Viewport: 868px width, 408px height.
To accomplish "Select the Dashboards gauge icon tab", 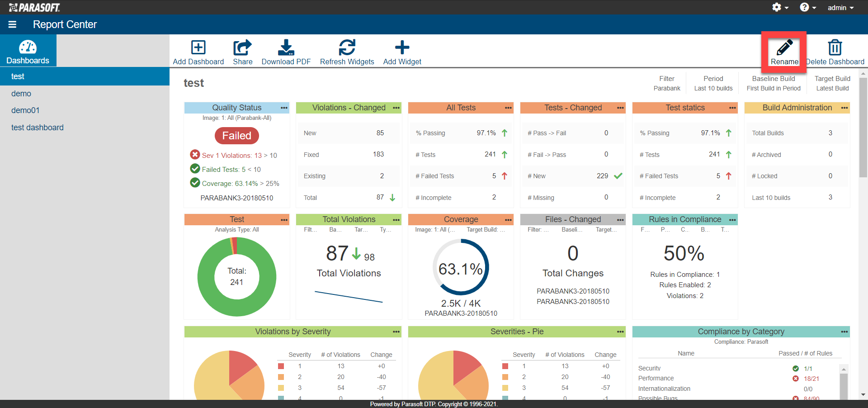I will [x=28, y=51].
